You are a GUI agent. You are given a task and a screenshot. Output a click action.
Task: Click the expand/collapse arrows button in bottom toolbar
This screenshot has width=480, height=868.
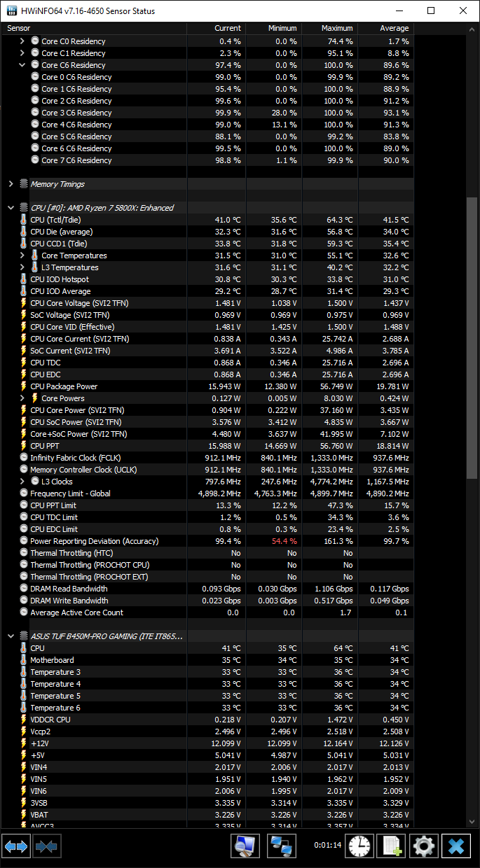15,846
